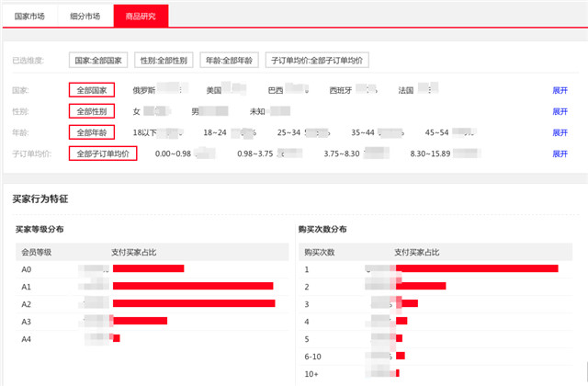The image size is (588, 386).
Task: Open the 细分市场 tab
Action: [85, 16]
